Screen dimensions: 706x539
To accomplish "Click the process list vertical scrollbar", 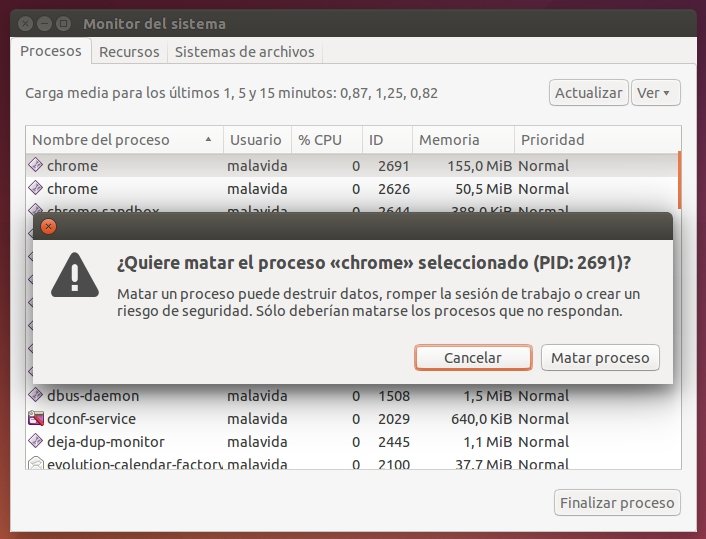I will (x=679, y=181).
